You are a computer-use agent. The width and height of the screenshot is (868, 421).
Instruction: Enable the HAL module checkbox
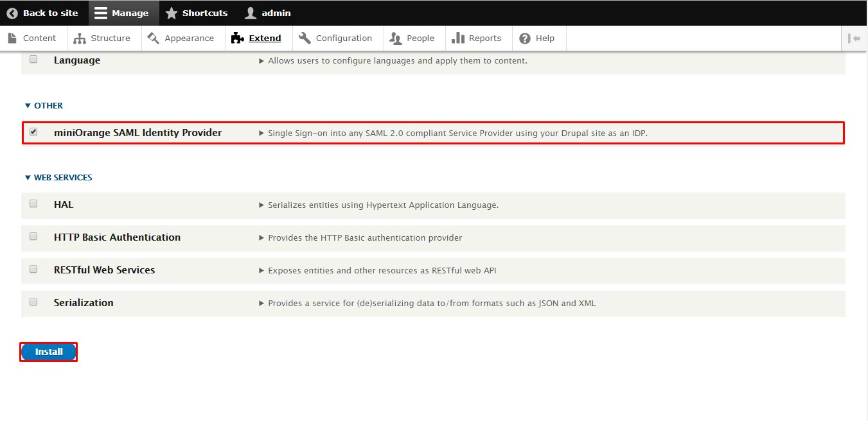(33, 203)
